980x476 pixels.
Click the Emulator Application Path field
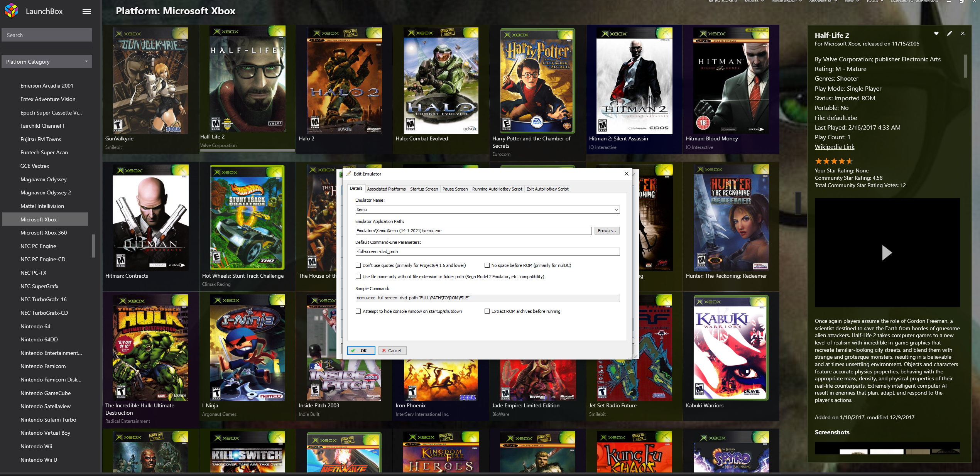point(473,231)
